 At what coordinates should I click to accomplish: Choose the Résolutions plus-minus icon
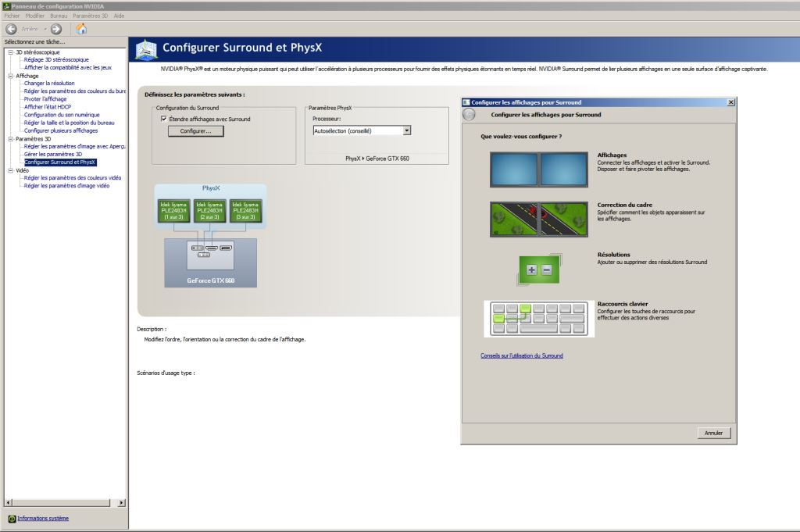click(539, 269)
